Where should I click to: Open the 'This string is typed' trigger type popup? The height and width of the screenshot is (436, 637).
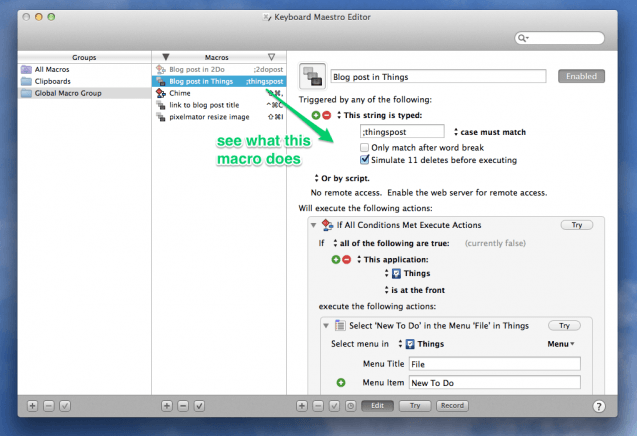pos(380,115)
